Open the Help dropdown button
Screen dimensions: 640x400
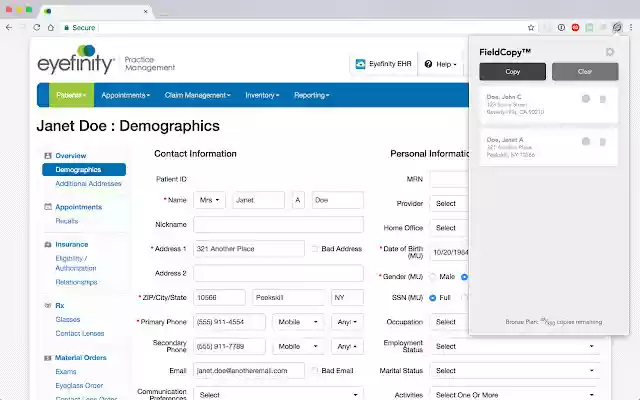coord(441,64)
